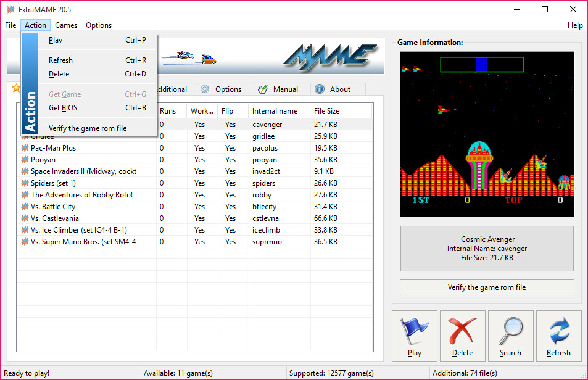
Task: Select the Pooyan game row
Action: pos(194,160)
